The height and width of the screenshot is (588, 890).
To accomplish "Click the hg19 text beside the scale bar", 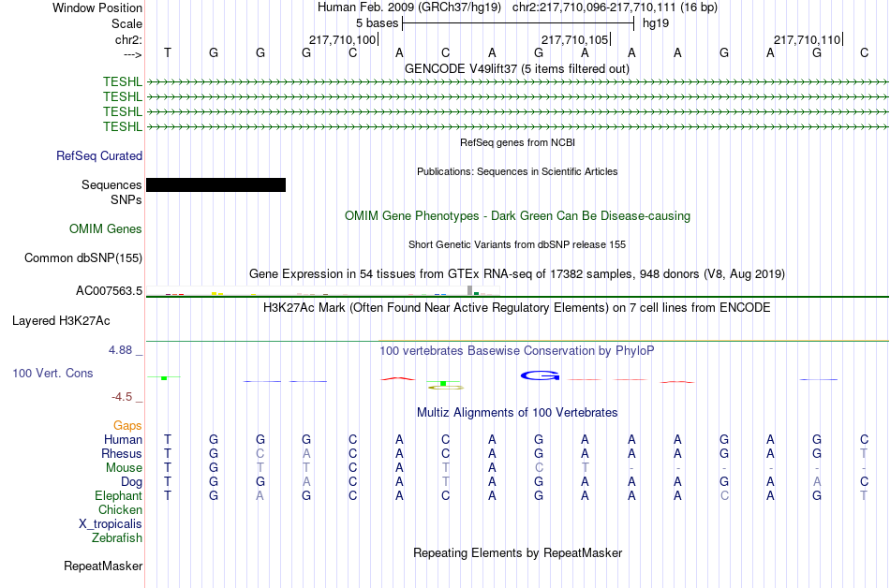I will tap(656, 23).
